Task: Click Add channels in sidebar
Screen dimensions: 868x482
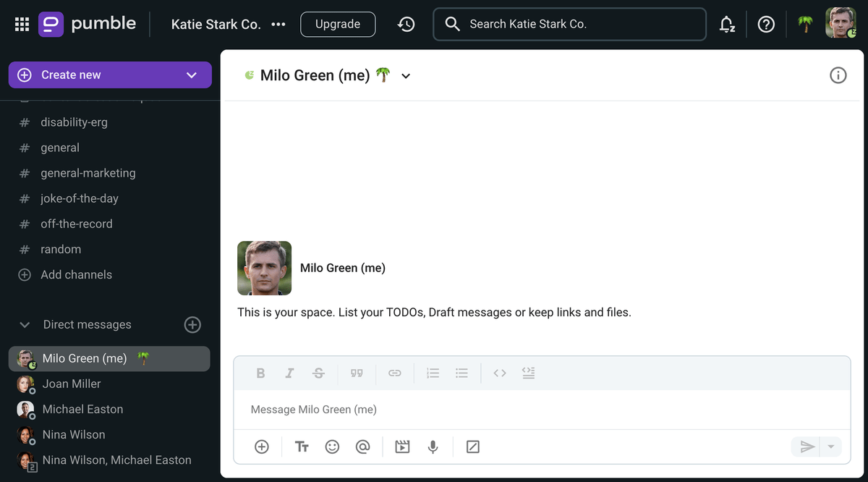Action: pyautogui.click(x=76, y=275)
